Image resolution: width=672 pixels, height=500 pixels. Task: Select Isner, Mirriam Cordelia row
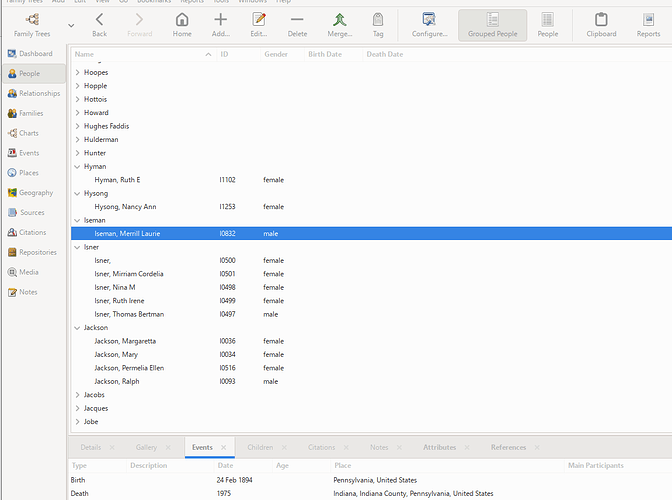point(371,274)
